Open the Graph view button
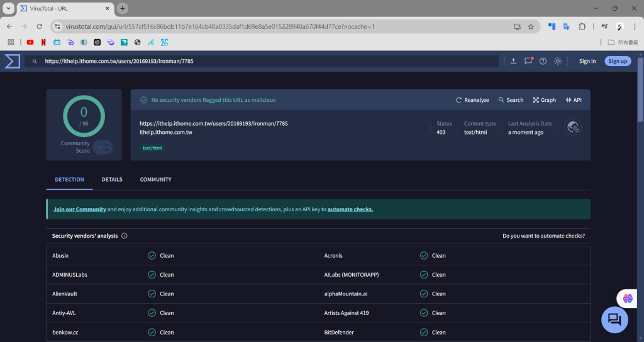The height and width of the screenshot is (342, 644). (544, 100)
